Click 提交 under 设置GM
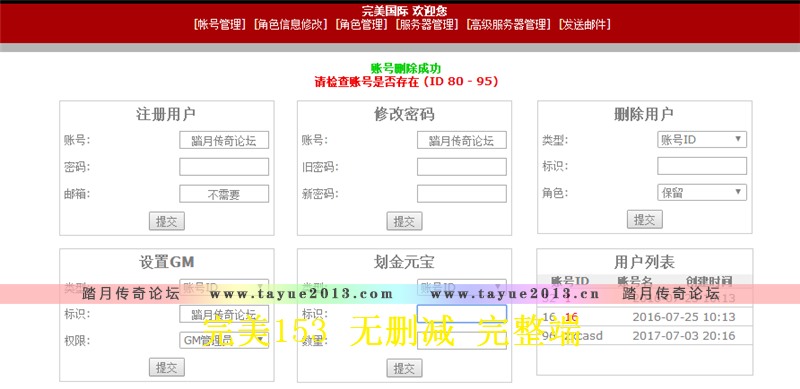This screenshot has width=800, height=389. [x=167, y=368]
